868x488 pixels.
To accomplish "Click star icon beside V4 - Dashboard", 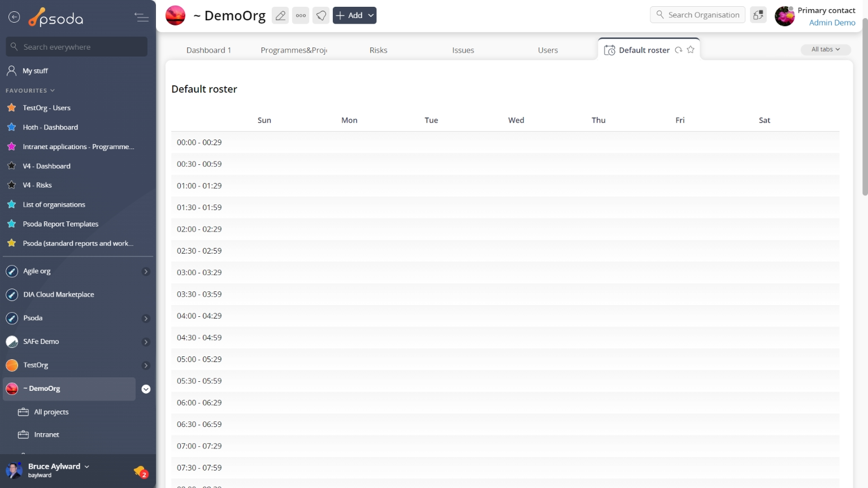I will click(11, 165).
